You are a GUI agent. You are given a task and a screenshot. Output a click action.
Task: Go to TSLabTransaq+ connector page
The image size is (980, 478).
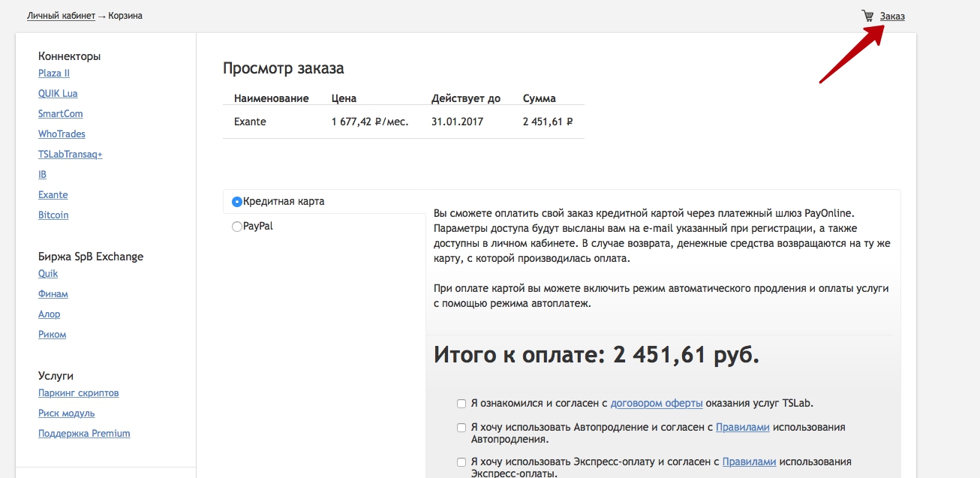70,155
